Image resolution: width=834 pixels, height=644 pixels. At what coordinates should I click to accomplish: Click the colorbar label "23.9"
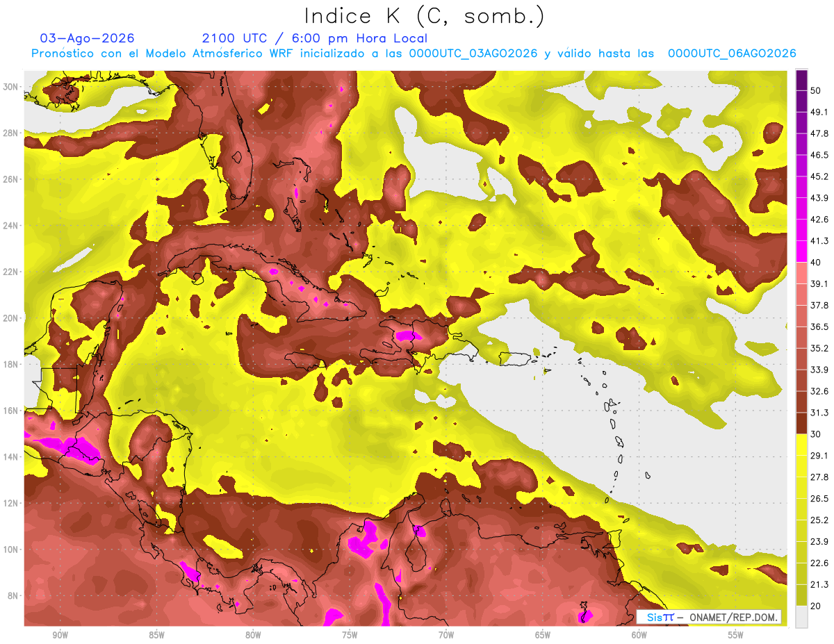819,541
